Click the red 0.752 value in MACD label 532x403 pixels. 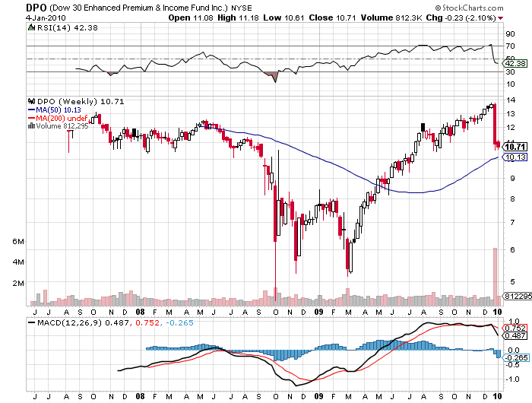tap(147, 323)
